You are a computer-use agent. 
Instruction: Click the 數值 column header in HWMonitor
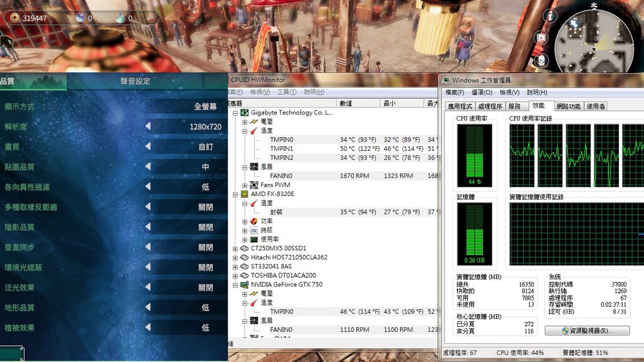pyautogui.click(x=358, y=103)
